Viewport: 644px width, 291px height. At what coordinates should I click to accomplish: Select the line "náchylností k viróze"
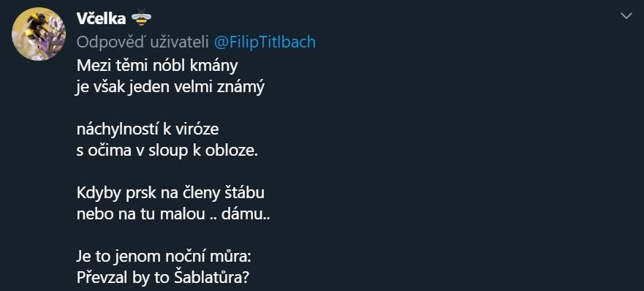148,129
